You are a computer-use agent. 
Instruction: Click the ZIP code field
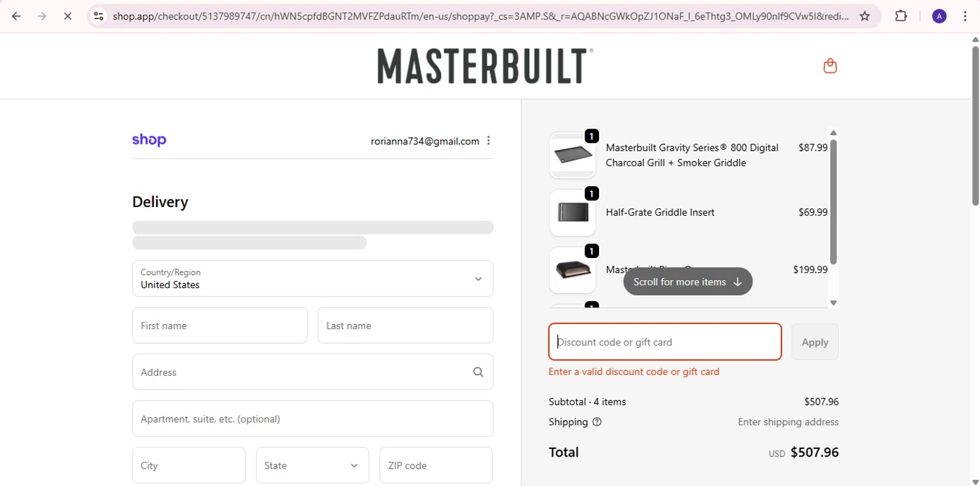[x=436, y=465]
